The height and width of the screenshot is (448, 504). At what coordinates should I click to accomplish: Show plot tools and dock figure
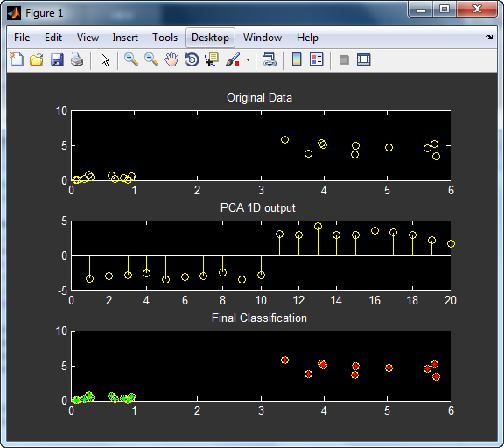tap(363, 59)
